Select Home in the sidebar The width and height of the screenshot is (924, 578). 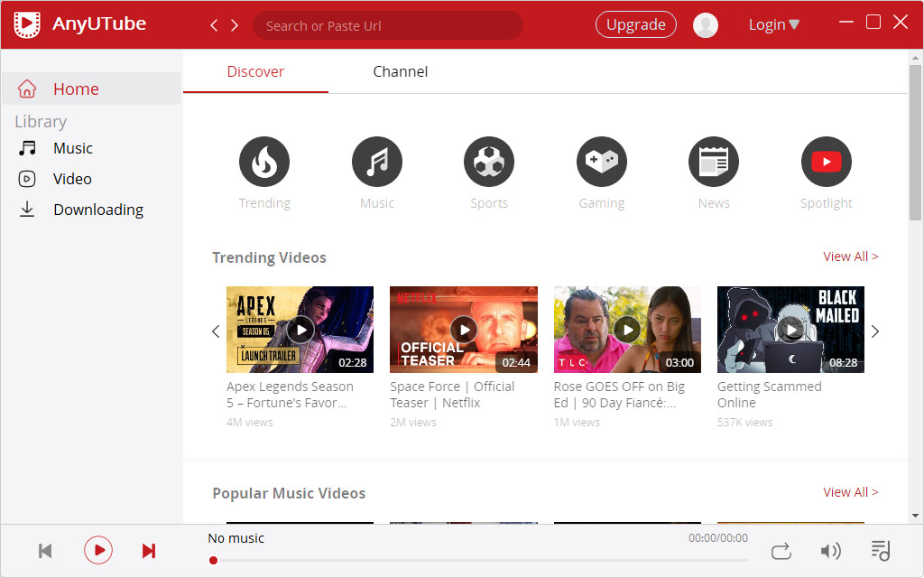[x=91, y=89]
